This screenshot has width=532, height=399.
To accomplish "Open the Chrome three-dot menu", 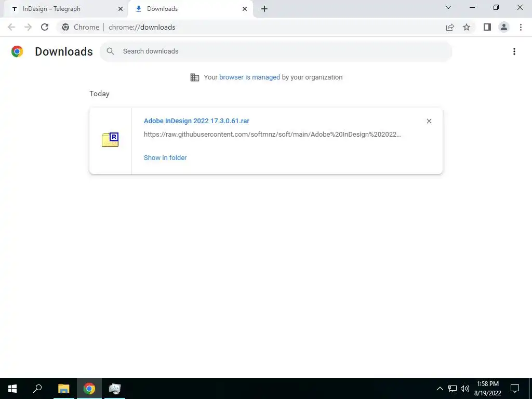I will click(521, 27).
